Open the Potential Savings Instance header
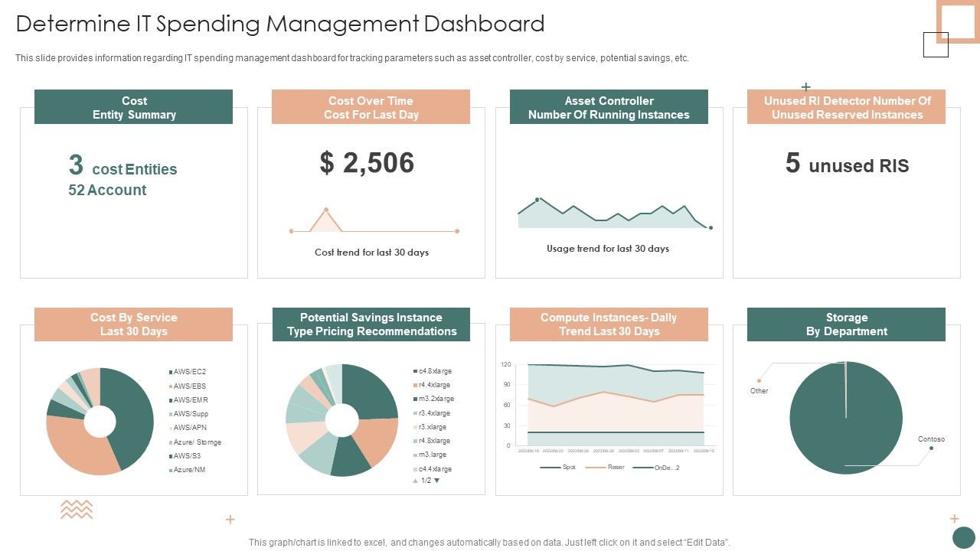This screenshot has height=551, width=980. [371, 324]
